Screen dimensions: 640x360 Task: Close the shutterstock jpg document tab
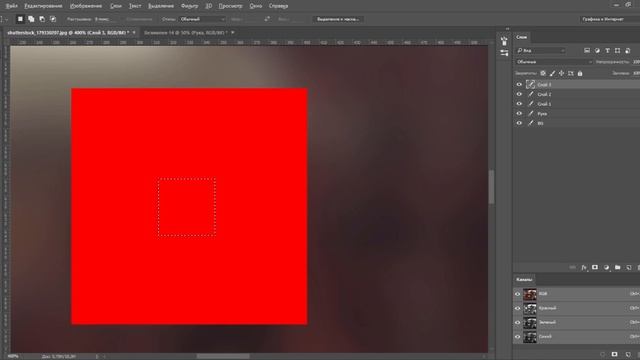tap(134, 33)
